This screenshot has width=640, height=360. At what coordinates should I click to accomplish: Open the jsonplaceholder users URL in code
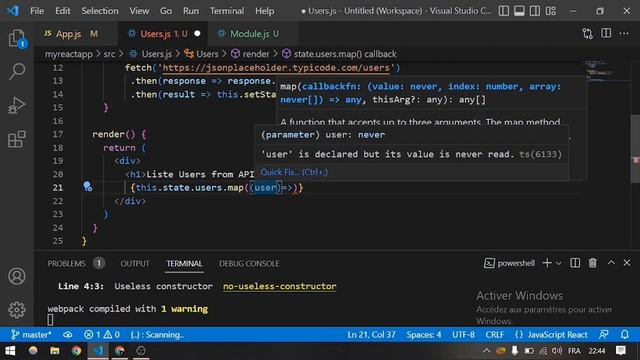click(x=276, y=67)
